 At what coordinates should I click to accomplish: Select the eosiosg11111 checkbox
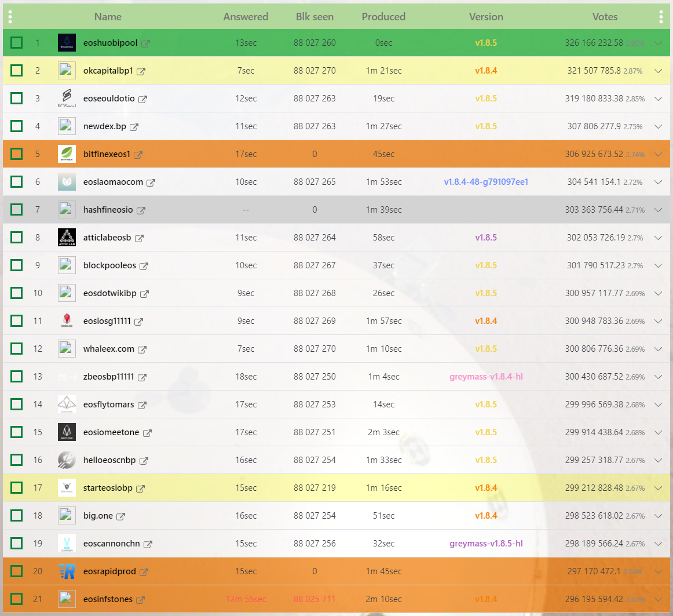[16, 320]
